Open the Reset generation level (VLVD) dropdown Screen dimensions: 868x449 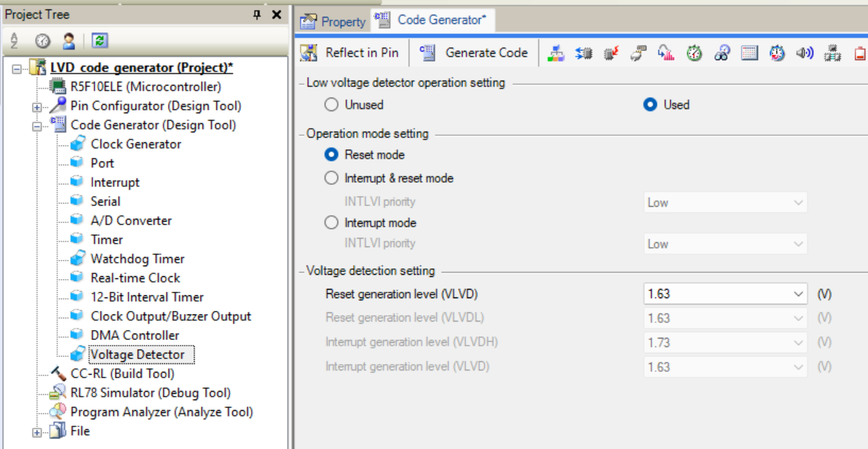(726, 294)
